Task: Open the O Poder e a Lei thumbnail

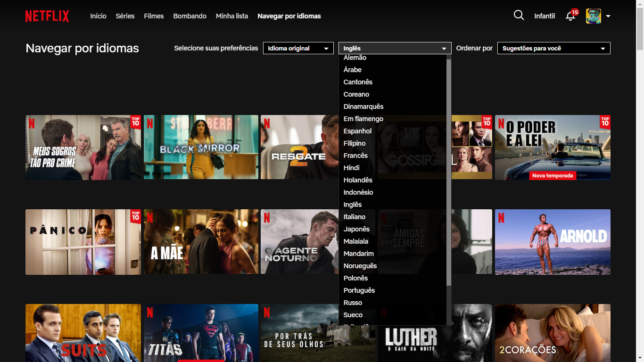Action: [x=553, y=147]
